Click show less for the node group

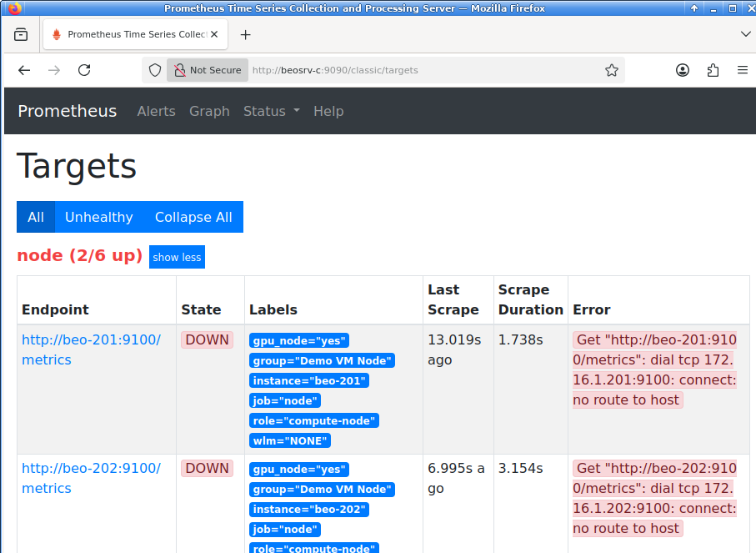click(x=177, y=257)
